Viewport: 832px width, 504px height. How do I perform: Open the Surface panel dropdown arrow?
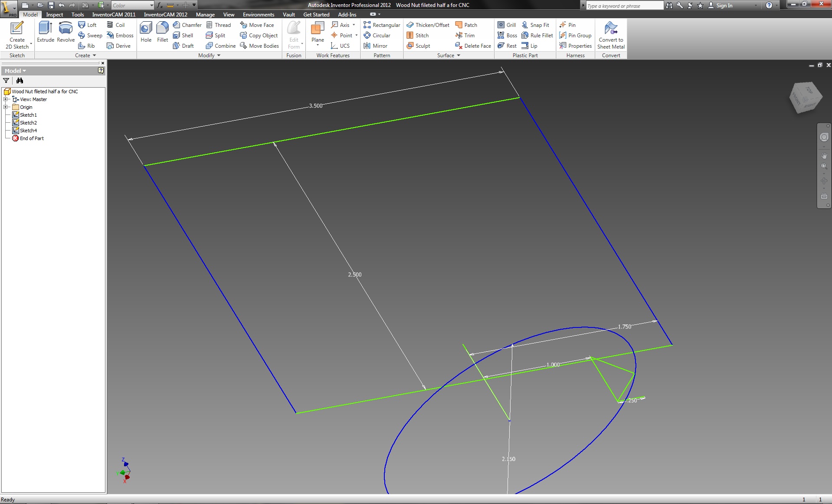tap(459, 56)
